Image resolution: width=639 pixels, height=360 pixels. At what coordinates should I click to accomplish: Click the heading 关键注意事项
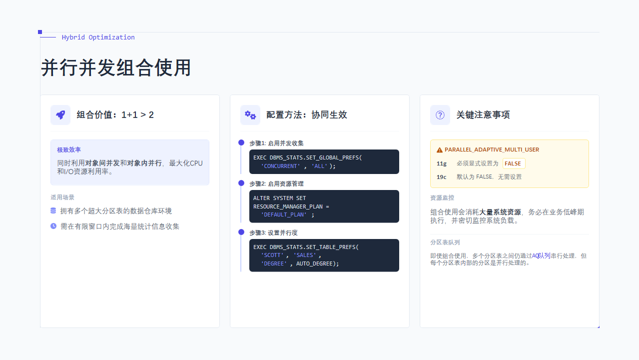[483, 115]
